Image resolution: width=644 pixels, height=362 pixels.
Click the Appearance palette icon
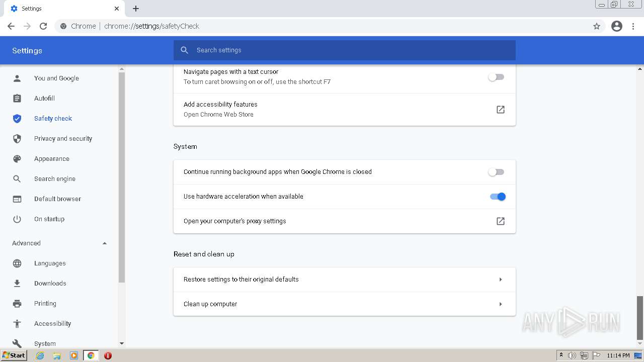coord(17,159)
